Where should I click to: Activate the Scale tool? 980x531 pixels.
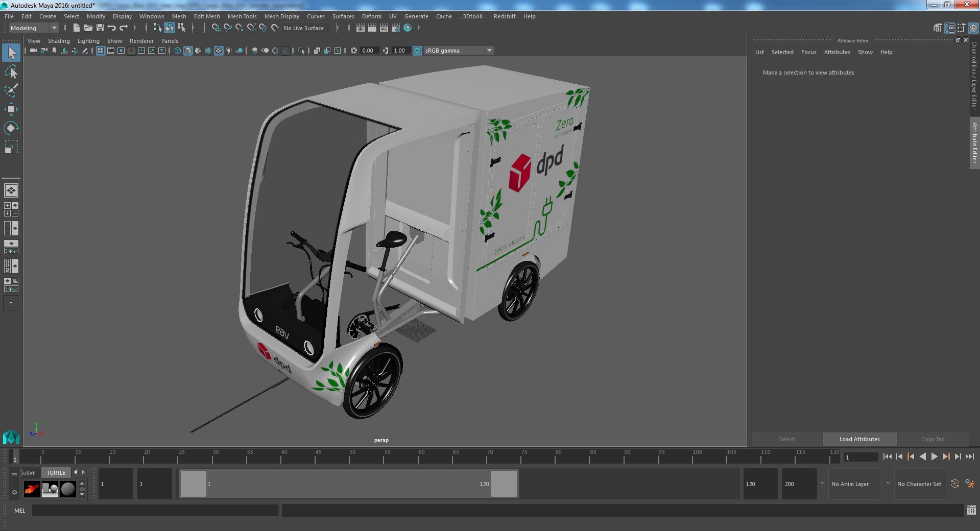[11, 147]
